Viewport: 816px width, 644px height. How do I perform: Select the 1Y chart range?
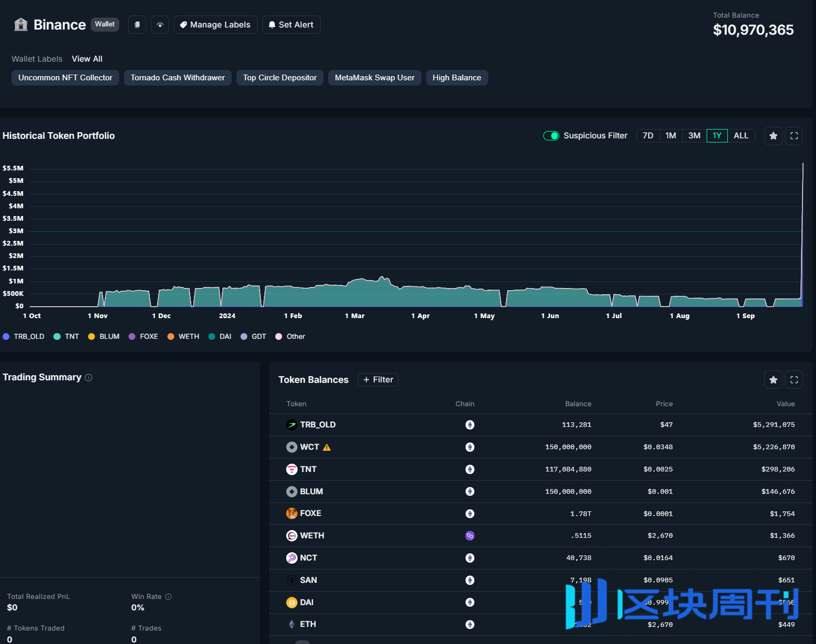click(x=717, y=136)
